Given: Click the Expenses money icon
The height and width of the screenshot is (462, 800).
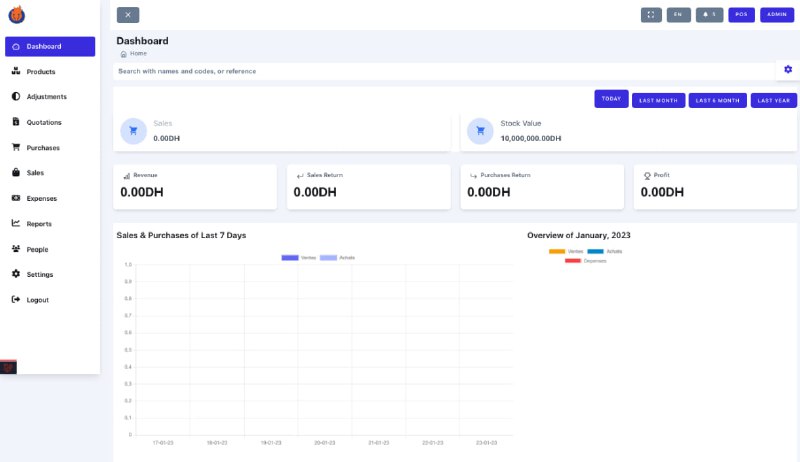Looking at the screenshot, I should (16, 198).
